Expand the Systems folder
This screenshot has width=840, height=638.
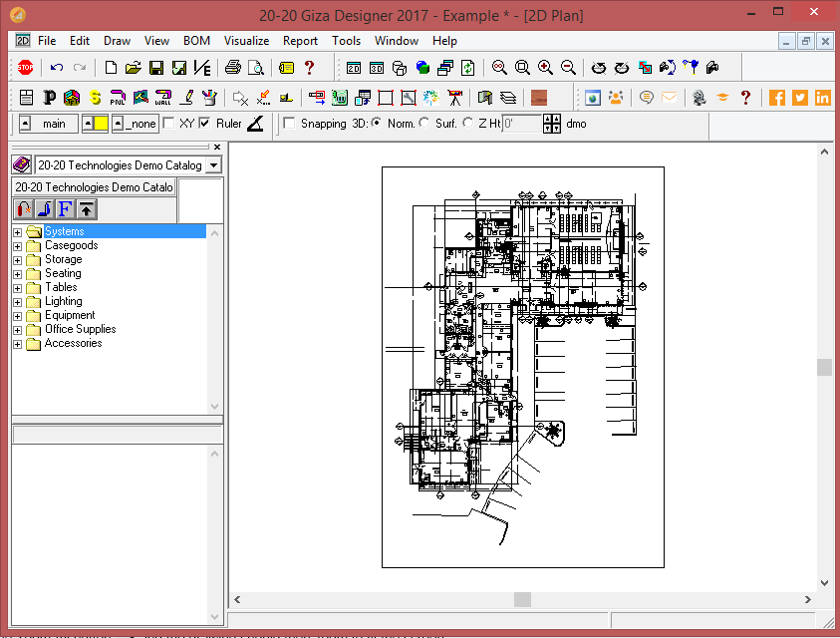pos(18,232)
